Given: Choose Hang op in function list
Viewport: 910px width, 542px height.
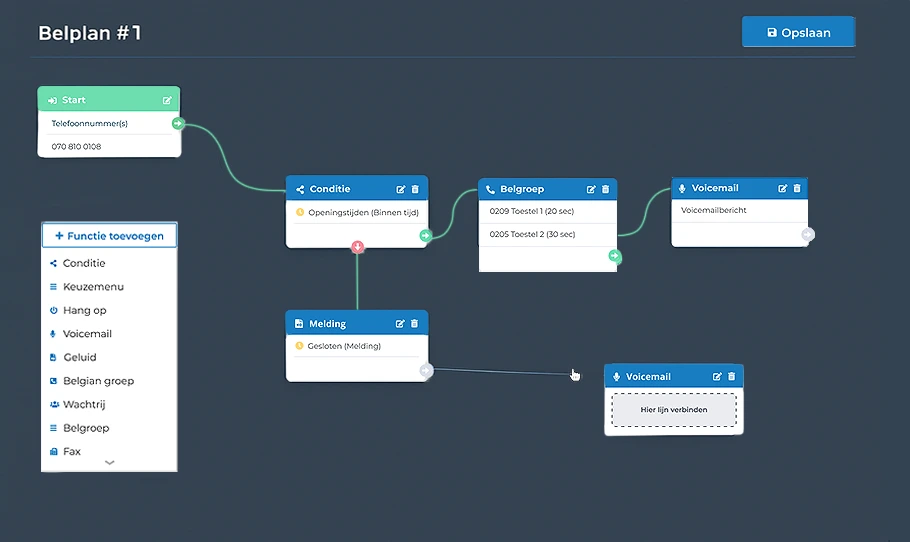Looking at the screenshot, I should click(x=84, y=310).
